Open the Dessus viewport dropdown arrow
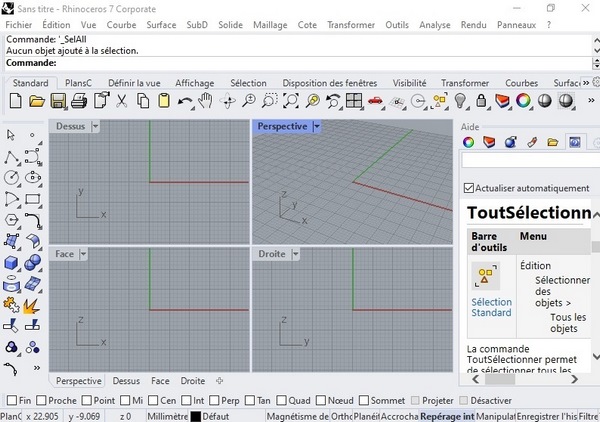Viewport: 600px width, 422px height. point(95,126)
